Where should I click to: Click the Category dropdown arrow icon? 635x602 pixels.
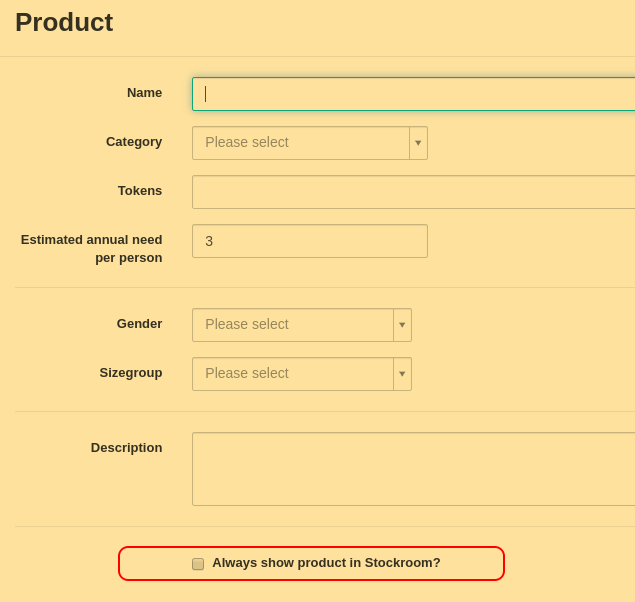click(418, 143)
